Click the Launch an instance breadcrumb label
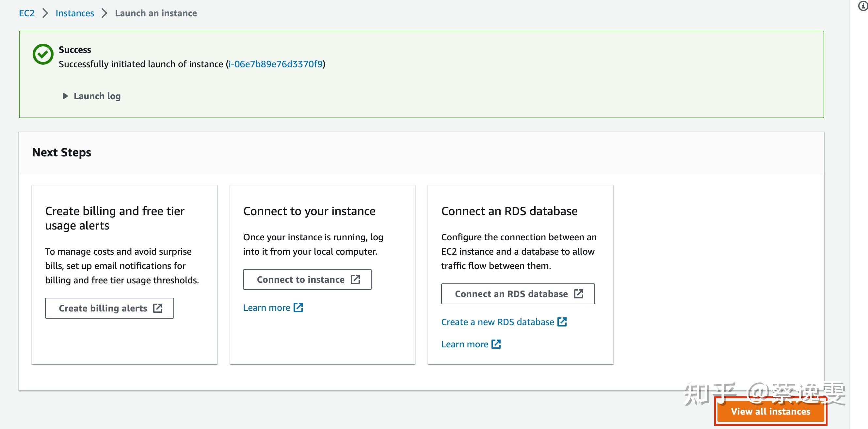 click(x=156, y=13)
